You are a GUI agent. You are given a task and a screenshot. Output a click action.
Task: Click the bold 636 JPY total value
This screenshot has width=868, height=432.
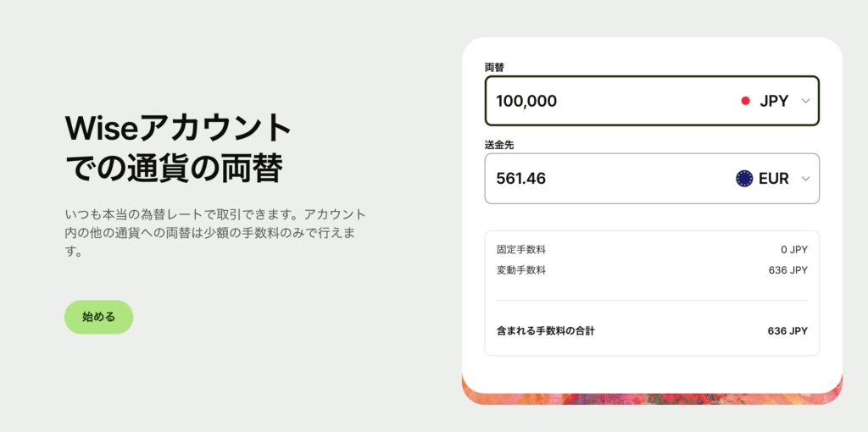click(x=787, y=330)
